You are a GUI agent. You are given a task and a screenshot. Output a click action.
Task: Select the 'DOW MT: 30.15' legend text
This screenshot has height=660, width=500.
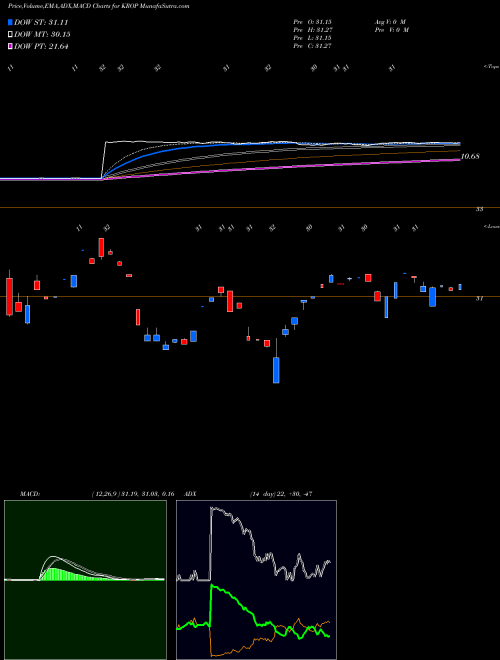[42, 35]
